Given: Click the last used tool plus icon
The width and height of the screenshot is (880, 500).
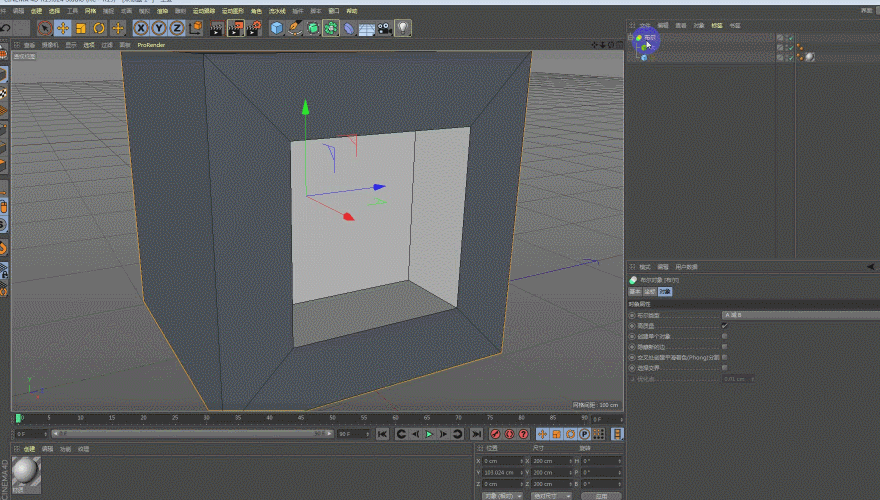Looking at the screenshot, I should (x=117, y=27).
